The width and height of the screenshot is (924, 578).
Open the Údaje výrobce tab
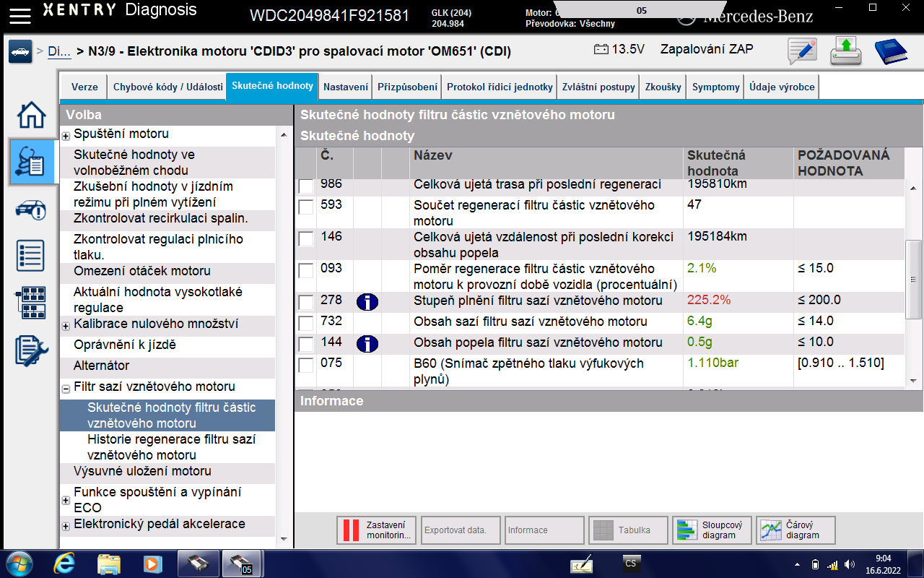pos(782,87)
